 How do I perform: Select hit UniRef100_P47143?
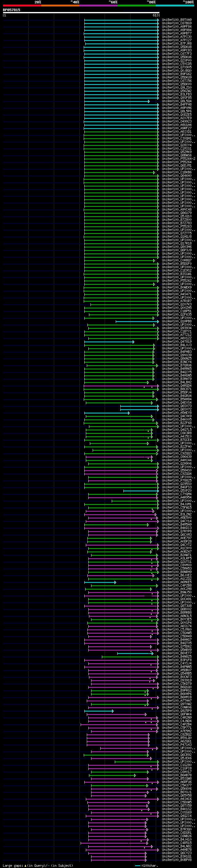tap(177, 745)
